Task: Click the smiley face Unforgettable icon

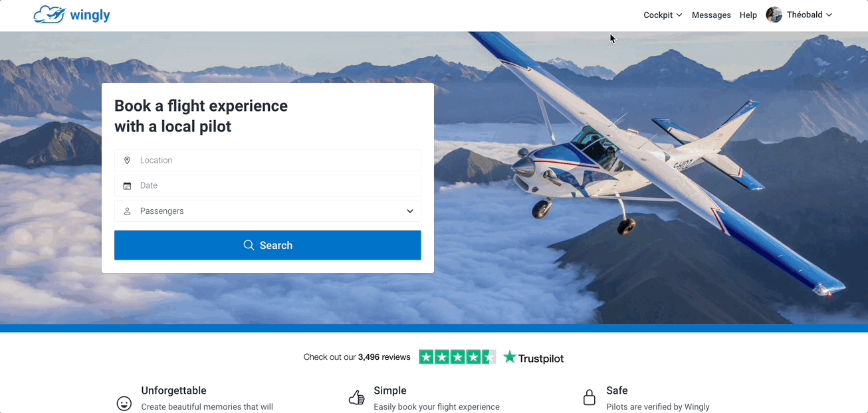Action: (x=124, y=403)
